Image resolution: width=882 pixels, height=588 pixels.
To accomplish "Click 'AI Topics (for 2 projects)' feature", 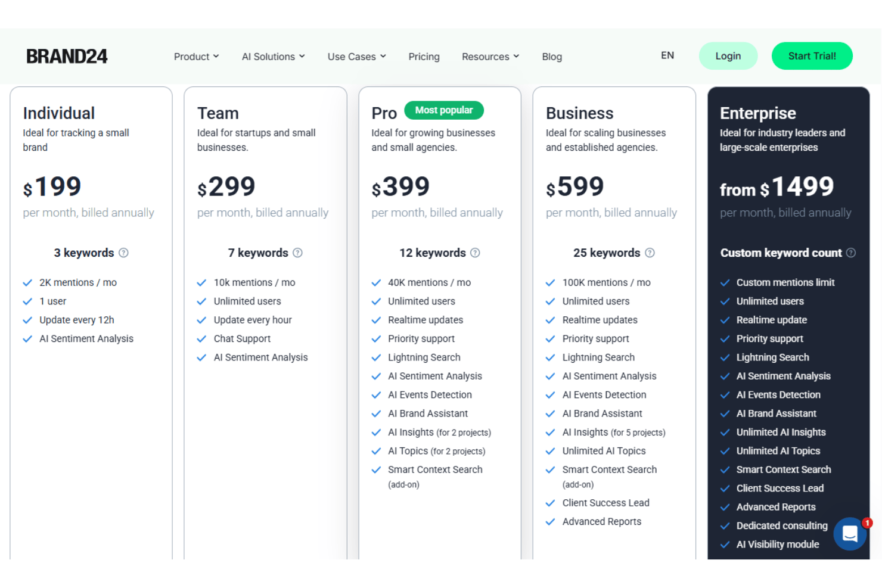I will 437,451.
